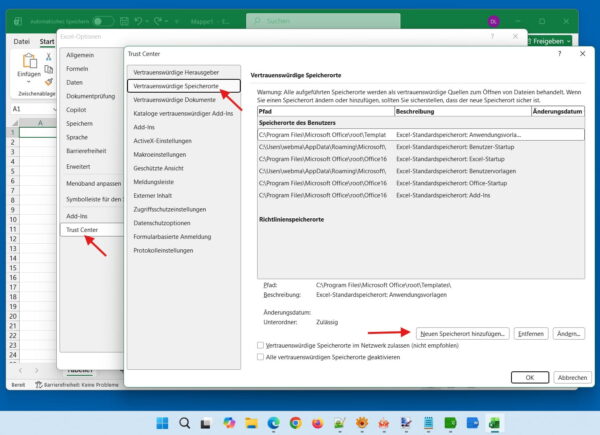Open Task View from the taskbar

click(206, 423)
